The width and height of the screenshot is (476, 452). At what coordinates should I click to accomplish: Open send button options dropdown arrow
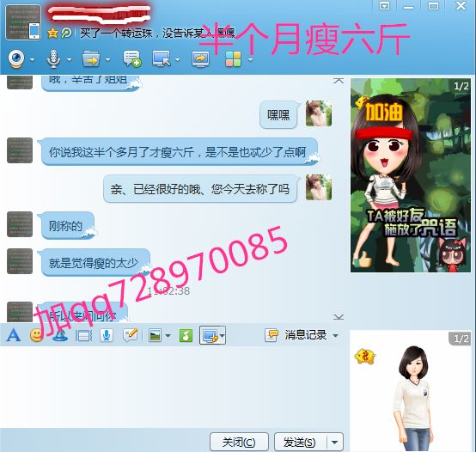tap(334, 443)
